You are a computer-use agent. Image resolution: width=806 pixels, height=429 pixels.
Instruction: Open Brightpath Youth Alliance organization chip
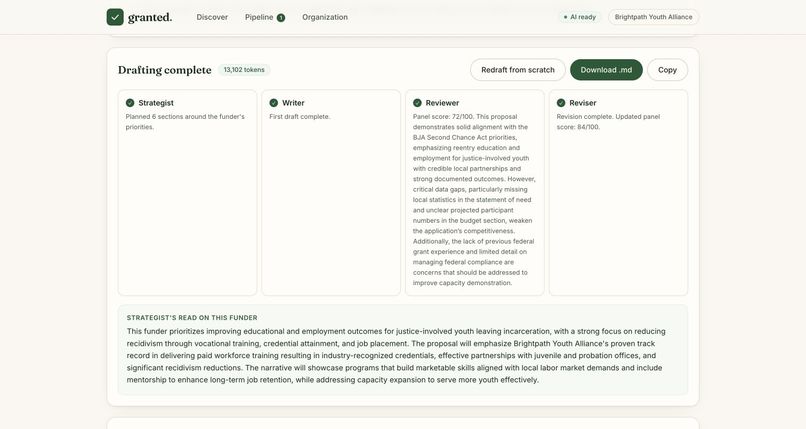click(x=653, y=17)
